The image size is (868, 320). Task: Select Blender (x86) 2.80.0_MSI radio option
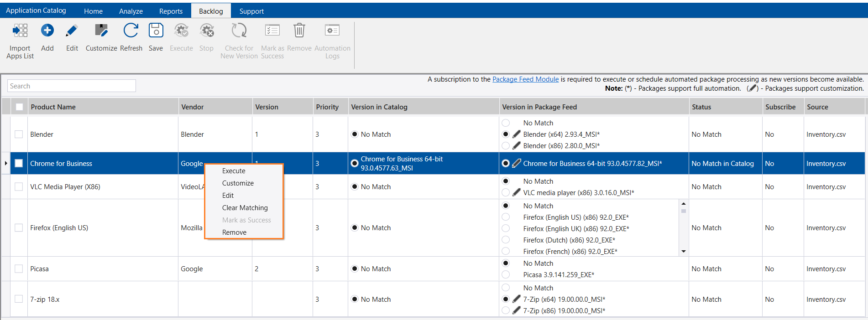click(506, 146)
